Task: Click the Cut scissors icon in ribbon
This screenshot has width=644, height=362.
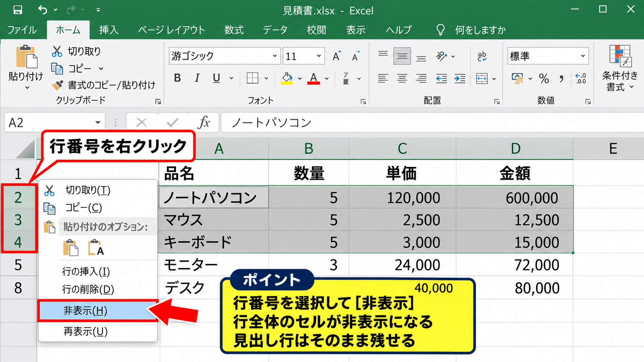Action: (57, 51)
